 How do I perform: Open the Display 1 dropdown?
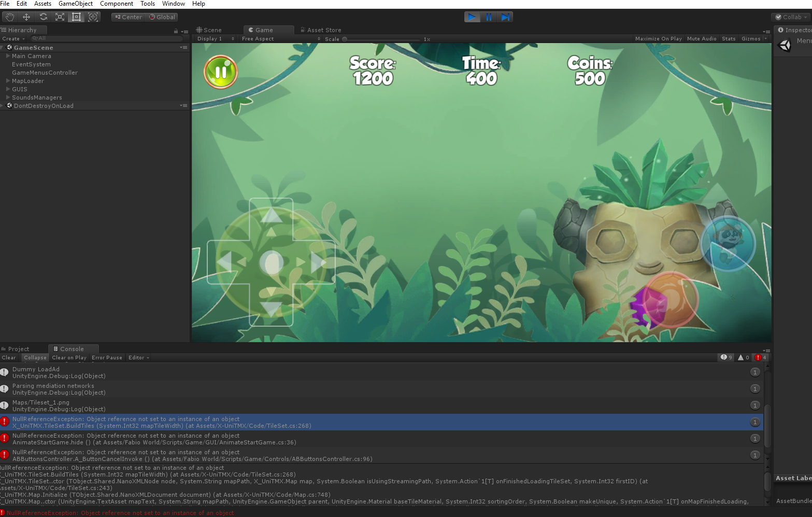click(x=216, y=39)
